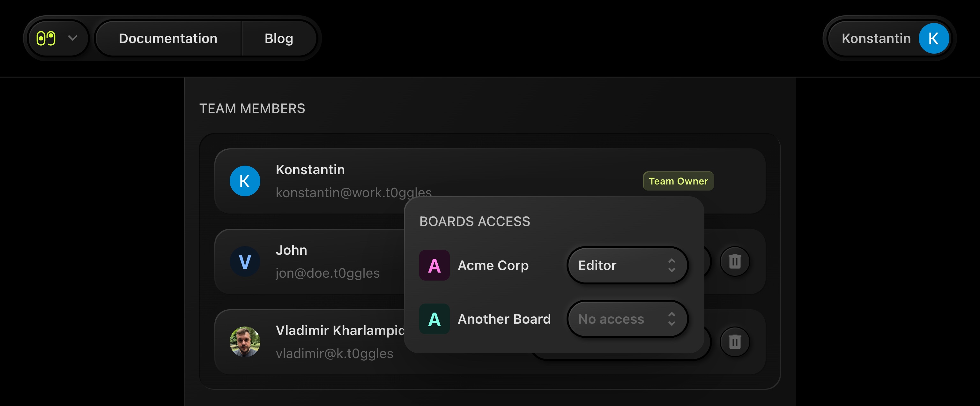Open the Blog page
Viewport: 980px width, 406px height.
pos(278,38)
